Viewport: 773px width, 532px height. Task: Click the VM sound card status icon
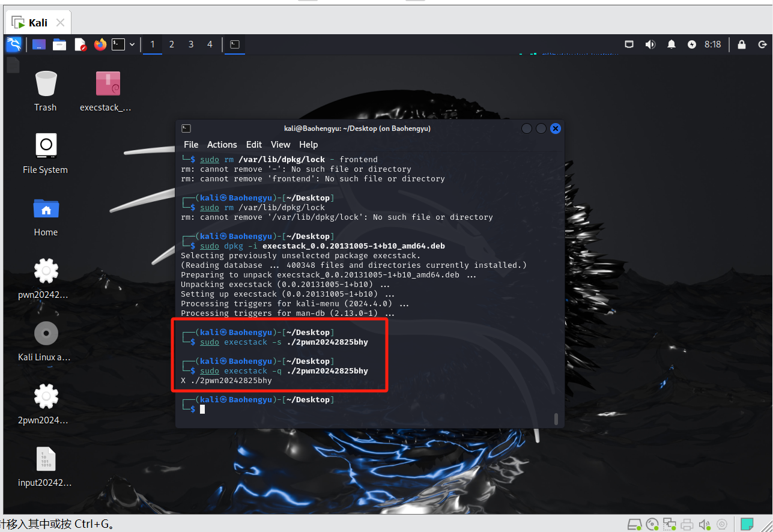[x=705, y=524]
